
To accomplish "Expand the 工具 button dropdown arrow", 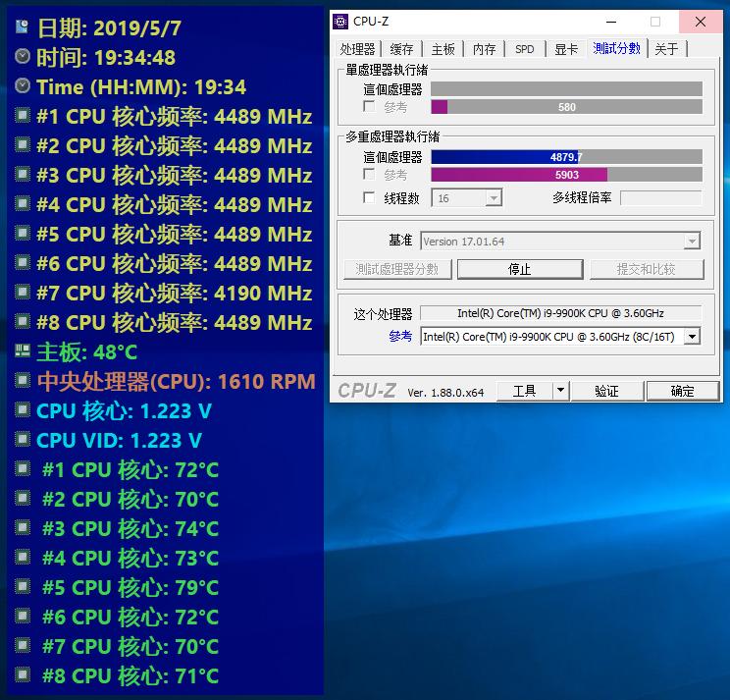I will [x=560, y=391].
